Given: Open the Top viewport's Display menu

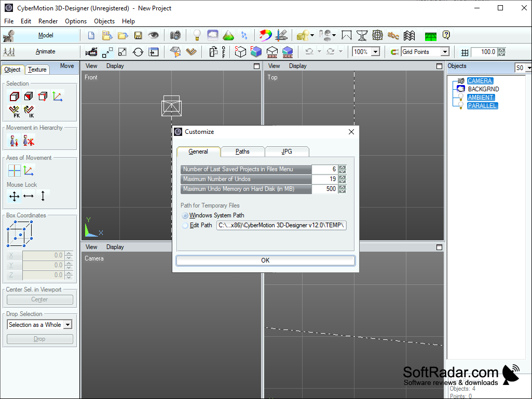Looking at the screenshot, I should [x=297, y=66].
